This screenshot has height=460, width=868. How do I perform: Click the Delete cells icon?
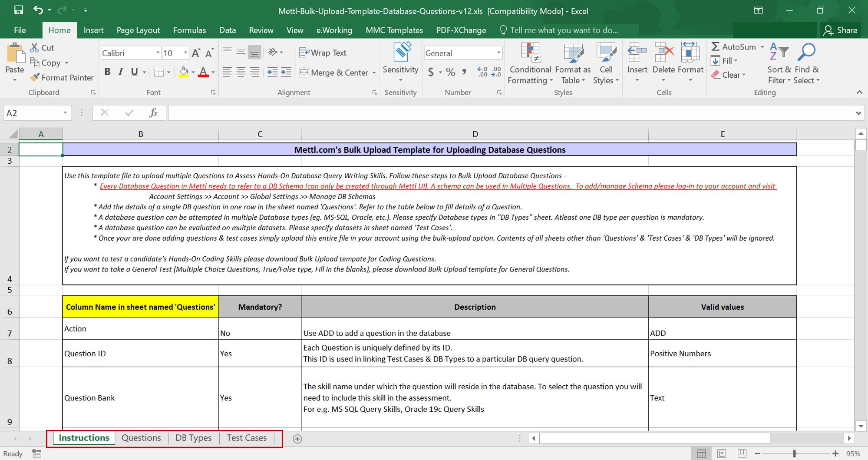pos(664,53)
